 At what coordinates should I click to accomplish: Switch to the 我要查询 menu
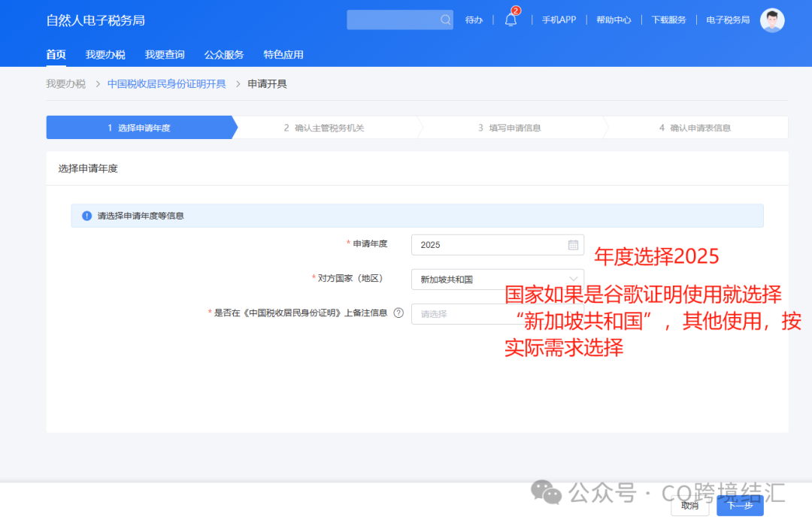(x=164, y=54)
